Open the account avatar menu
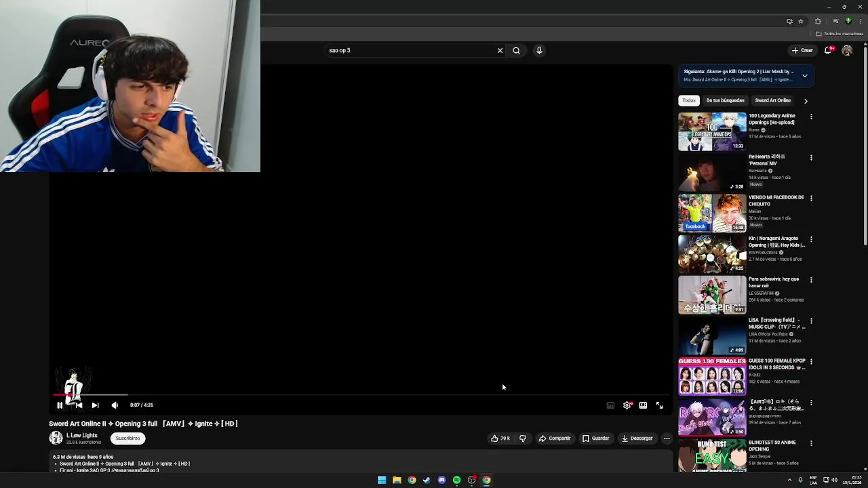Image resolution: width=868 pixels, height=488 pixels. point(847,50)
